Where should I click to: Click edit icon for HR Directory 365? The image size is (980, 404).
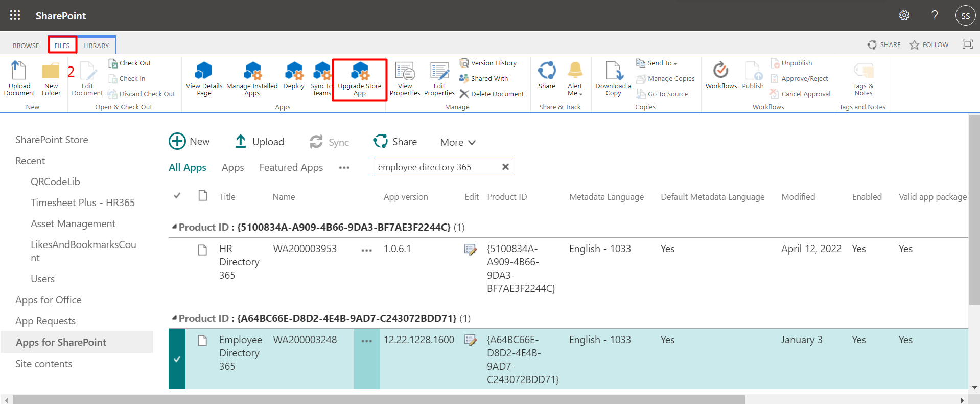point(470,250)
